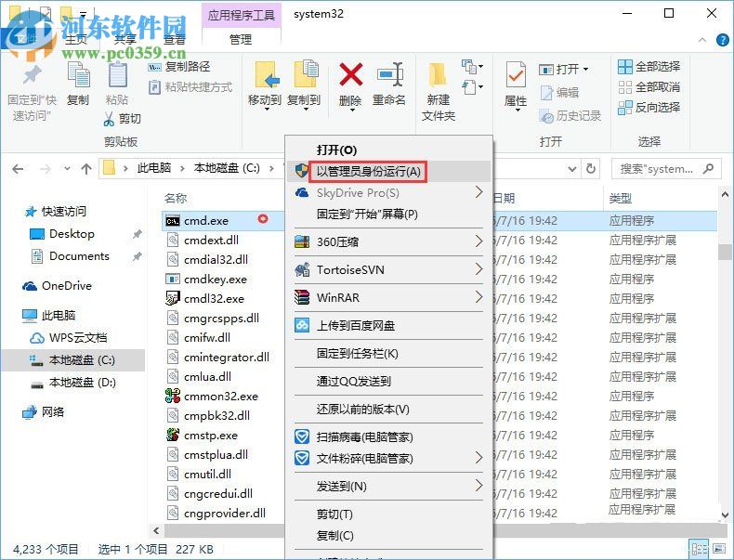Click the Move to (移动到) icon
This screenshot has width=734, height=560.
coord(267,75)
